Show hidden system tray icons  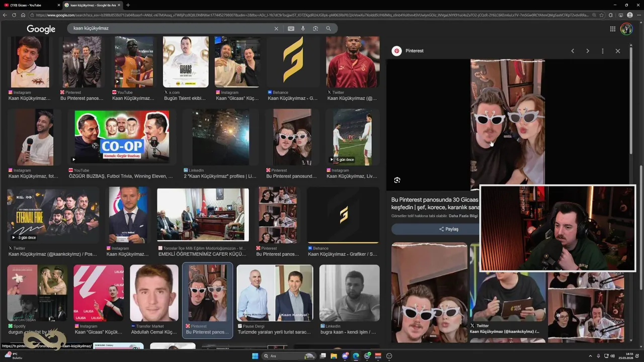coord(591,356)
